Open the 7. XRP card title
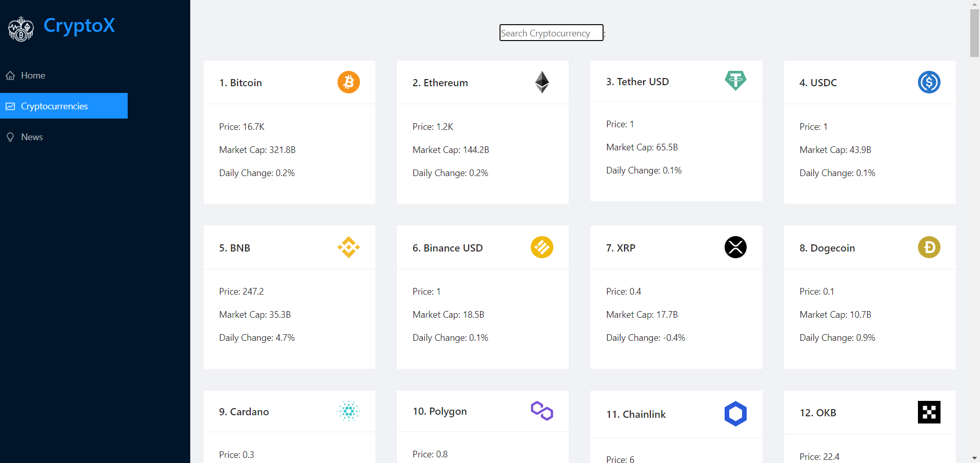Viewport: 980px width, 463px height. click(x=621, y=248)
